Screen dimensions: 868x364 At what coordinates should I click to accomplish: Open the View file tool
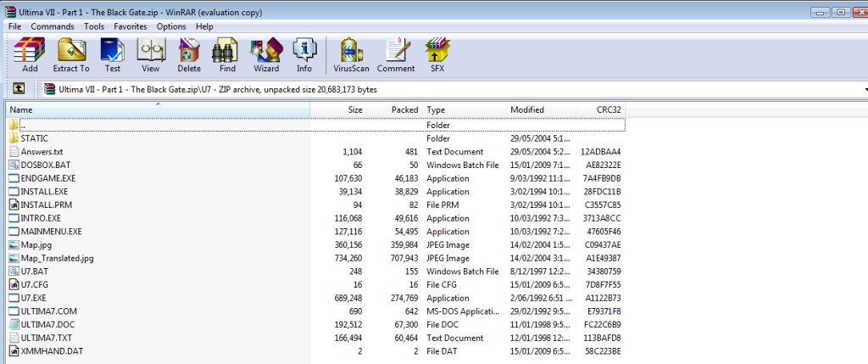click(150, 55)
